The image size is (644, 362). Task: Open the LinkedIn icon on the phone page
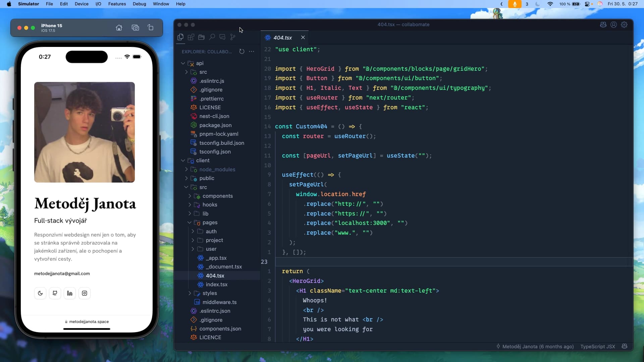pyautogui.click(x=70, y=293)
